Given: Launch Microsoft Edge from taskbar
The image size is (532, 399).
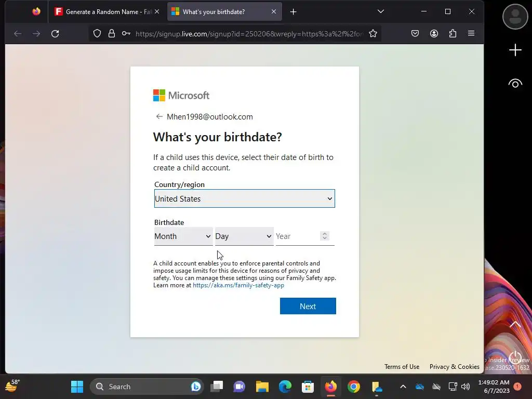Looking at the screenshot, I should 285,387.
